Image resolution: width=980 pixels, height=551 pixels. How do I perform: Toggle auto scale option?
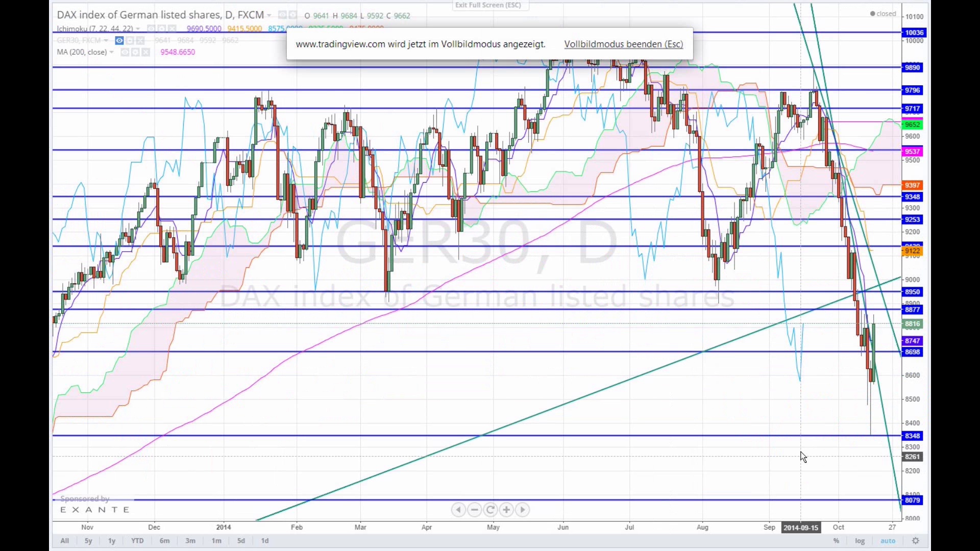(x=888, y=541)
